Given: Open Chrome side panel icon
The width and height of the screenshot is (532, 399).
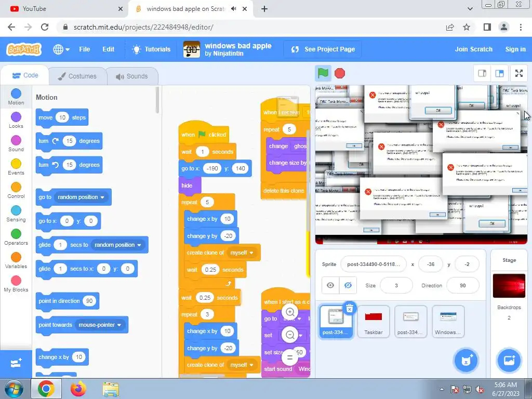Looking at the screenshot, I should (x=487, y=27).
